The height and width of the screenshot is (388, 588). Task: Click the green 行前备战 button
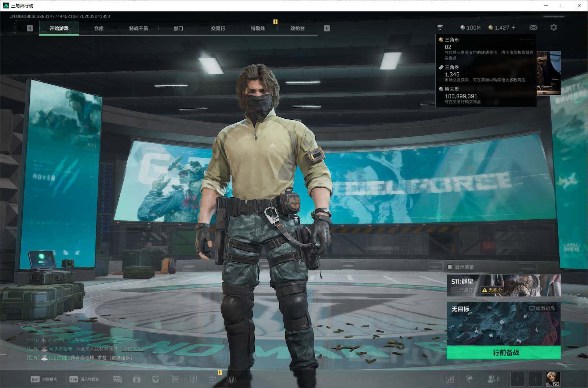504,353
